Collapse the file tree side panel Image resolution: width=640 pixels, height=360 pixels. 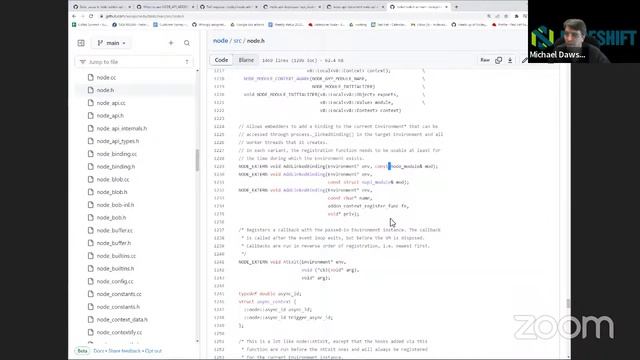tap(81, 43)
